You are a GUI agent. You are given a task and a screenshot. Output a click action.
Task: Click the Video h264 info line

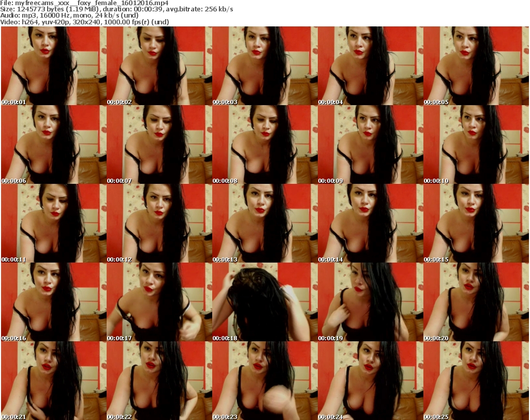[84, 22]
